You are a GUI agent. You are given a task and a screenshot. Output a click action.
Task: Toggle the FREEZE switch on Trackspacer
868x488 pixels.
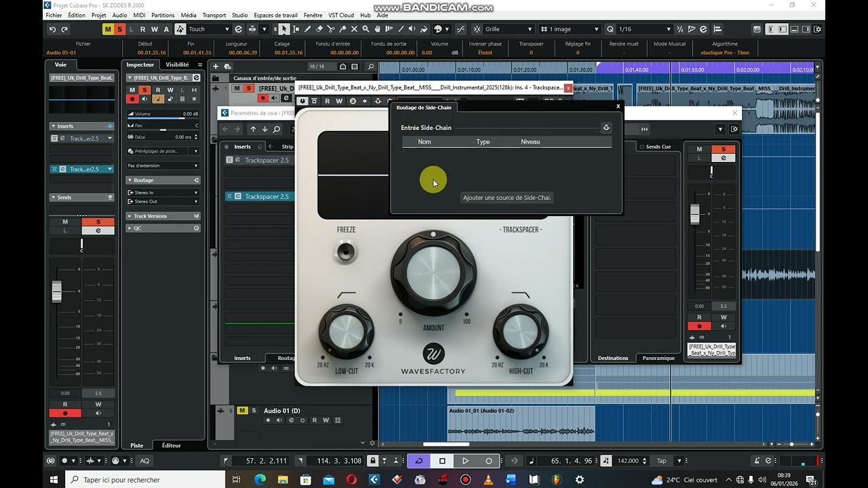coord(346,251)
